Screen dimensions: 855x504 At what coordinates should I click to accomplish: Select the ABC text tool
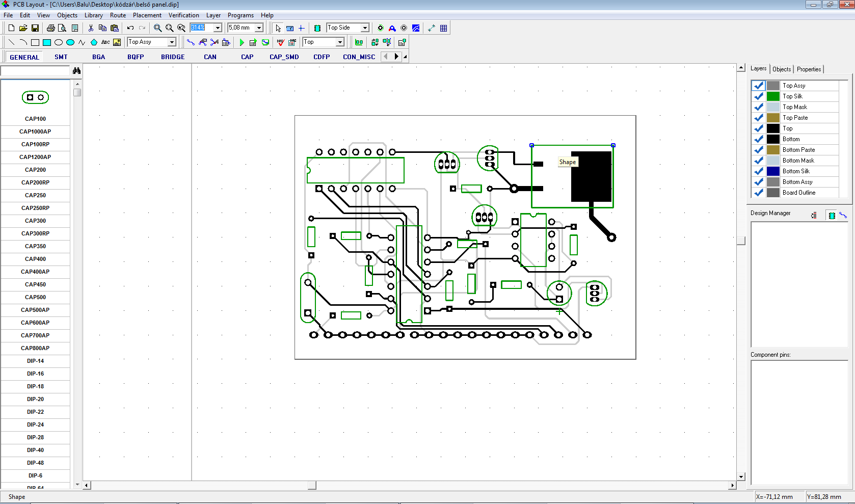(x=105, y=42)
